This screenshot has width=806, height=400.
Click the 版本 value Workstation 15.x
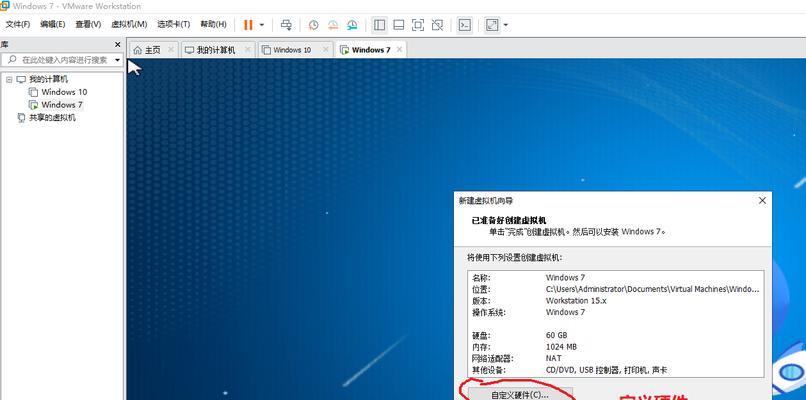[x=576, y=301]
